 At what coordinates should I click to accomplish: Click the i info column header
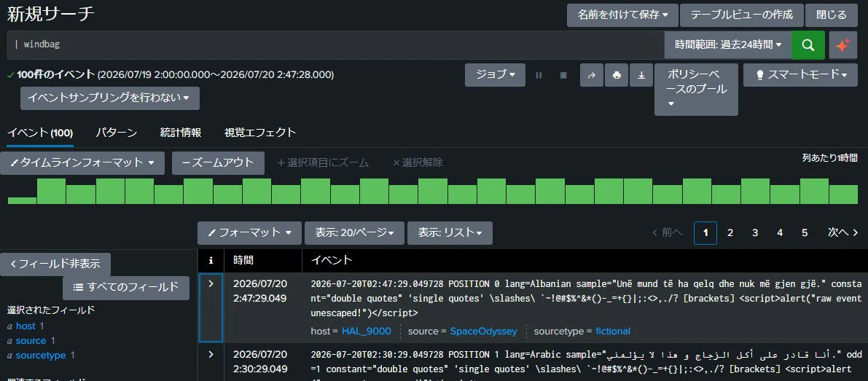point(211,261)
